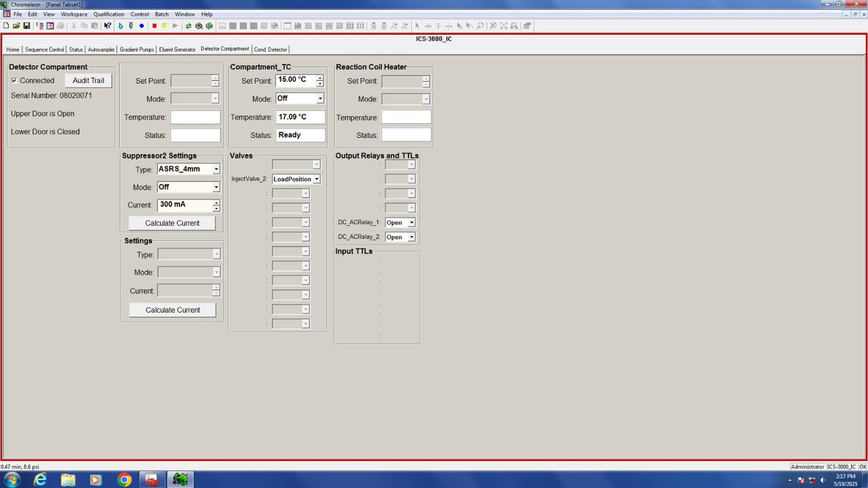The height and width of the screenshot is (488, 868).
Task: Click the Audit Trail button
Action: [88, 81]
